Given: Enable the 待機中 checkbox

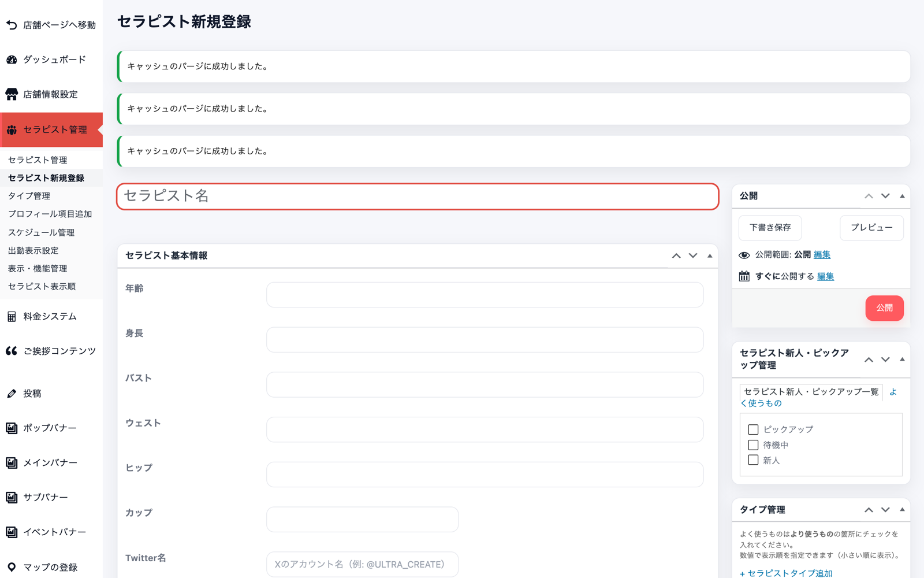Looking at the screenshot, I should coord(753,445).
